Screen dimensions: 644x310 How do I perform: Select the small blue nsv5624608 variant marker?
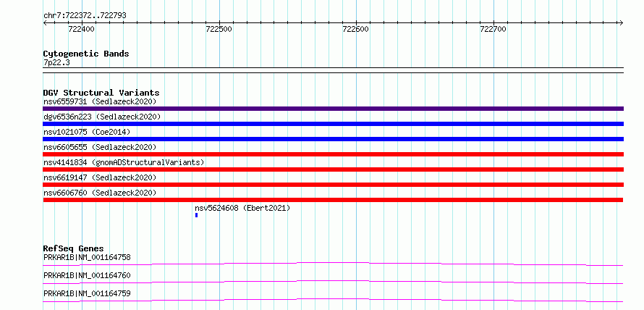pyautogui.click(x=196, y=215)
